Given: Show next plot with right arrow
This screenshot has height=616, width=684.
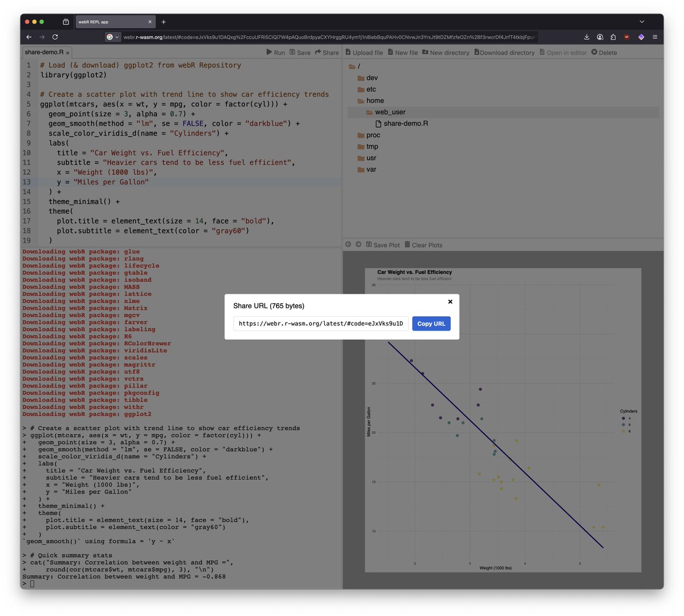Looking at the screenshot, I should (359, 244).
